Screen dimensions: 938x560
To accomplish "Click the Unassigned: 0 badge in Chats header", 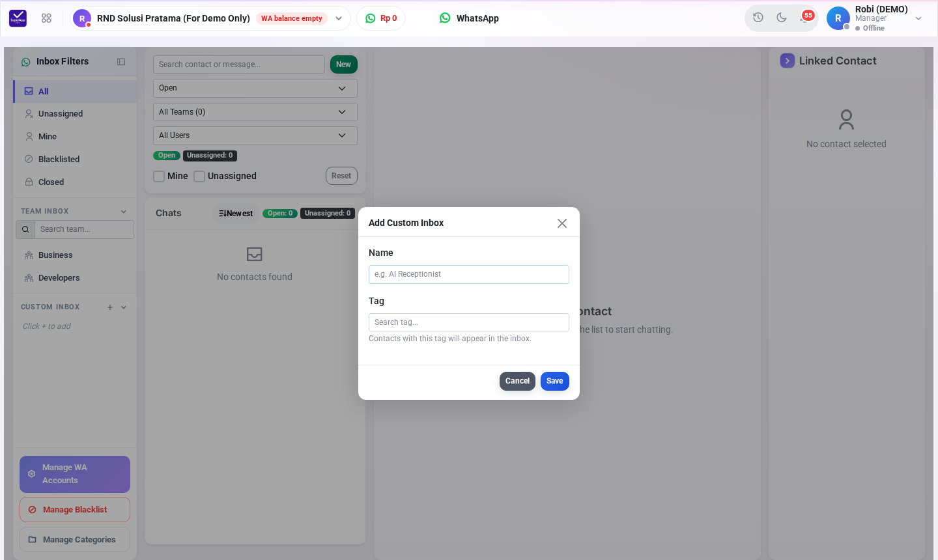I will (328, 214).
